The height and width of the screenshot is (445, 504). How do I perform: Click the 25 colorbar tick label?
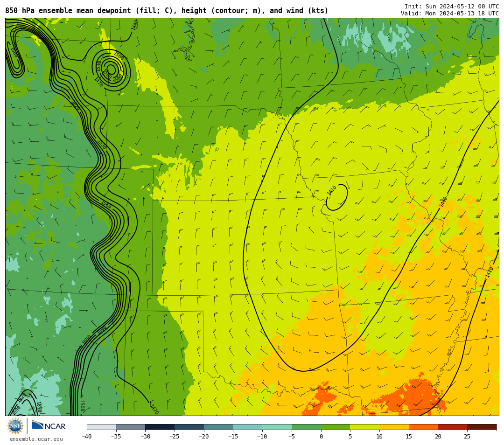pyautogui.click(x=467, y=436)
